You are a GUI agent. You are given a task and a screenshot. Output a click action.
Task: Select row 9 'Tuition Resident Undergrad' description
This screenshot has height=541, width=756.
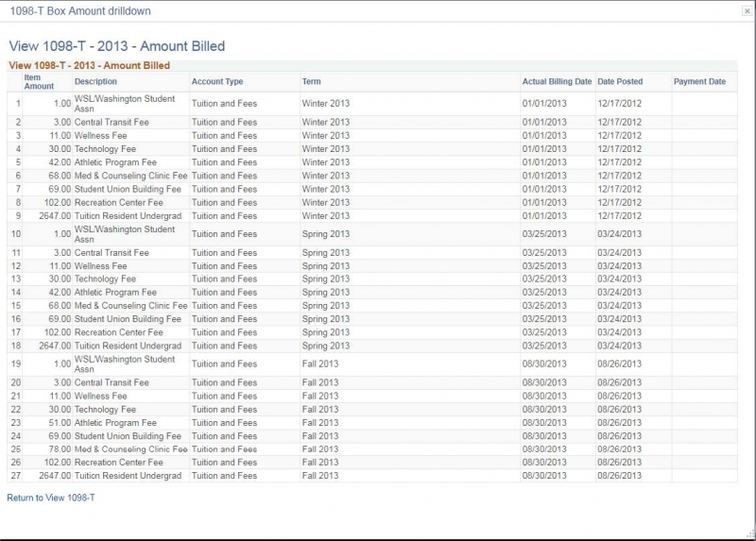point(128,216)
